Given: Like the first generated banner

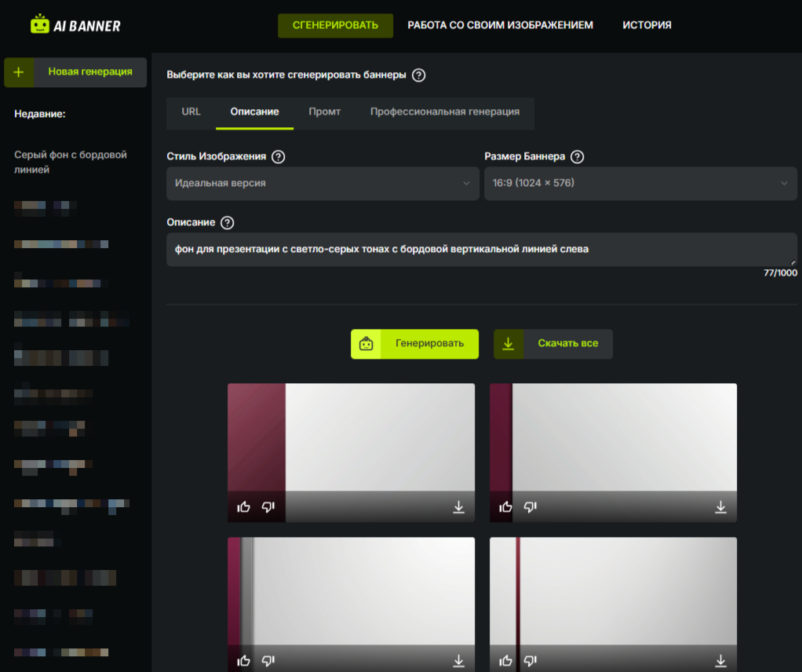Looking at the screenshot, I should coord(243,507).
